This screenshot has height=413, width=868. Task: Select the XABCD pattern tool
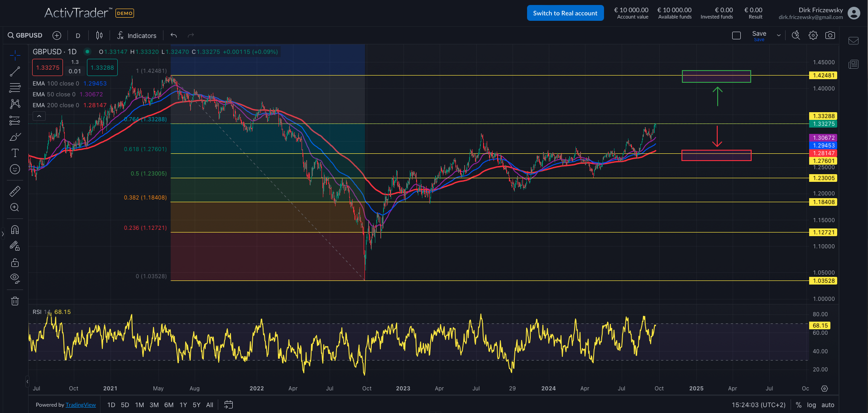coord(15,104)
